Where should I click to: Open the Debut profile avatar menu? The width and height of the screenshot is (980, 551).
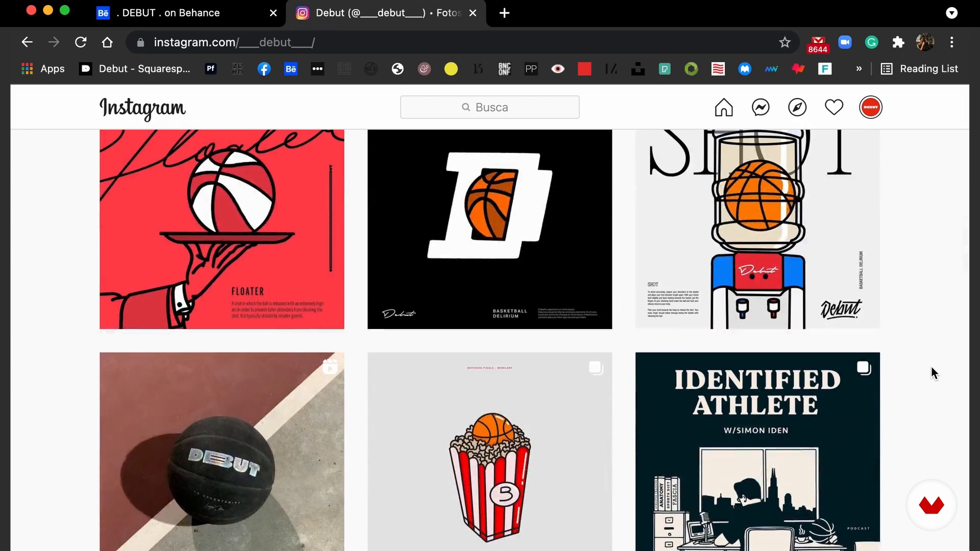(871, 107)
